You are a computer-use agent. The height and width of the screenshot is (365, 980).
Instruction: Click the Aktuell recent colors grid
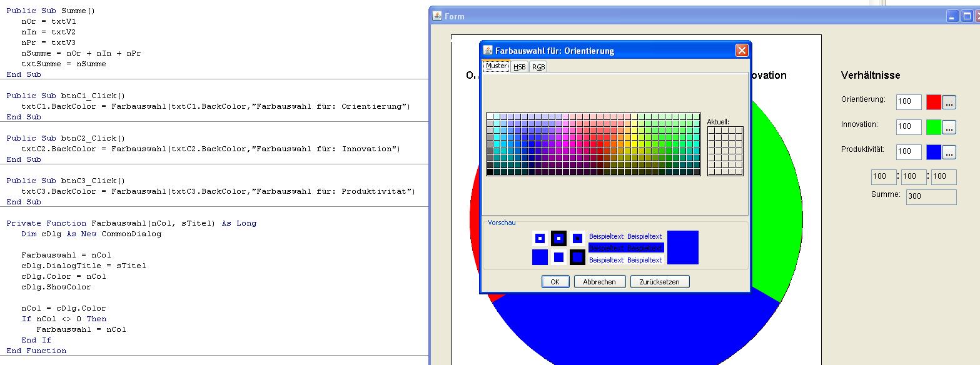click(725, 151)
